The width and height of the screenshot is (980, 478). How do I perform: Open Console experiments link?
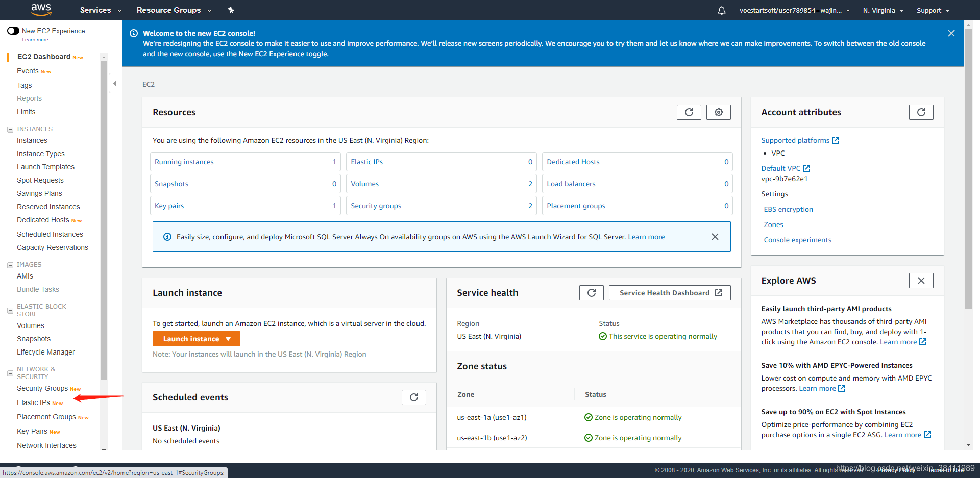click(797, 240)
